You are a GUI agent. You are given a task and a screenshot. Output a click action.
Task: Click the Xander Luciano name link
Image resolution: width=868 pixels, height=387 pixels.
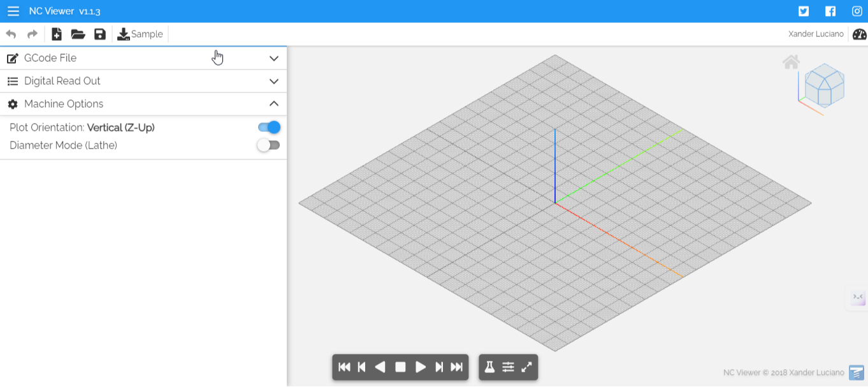pos(816,34)
